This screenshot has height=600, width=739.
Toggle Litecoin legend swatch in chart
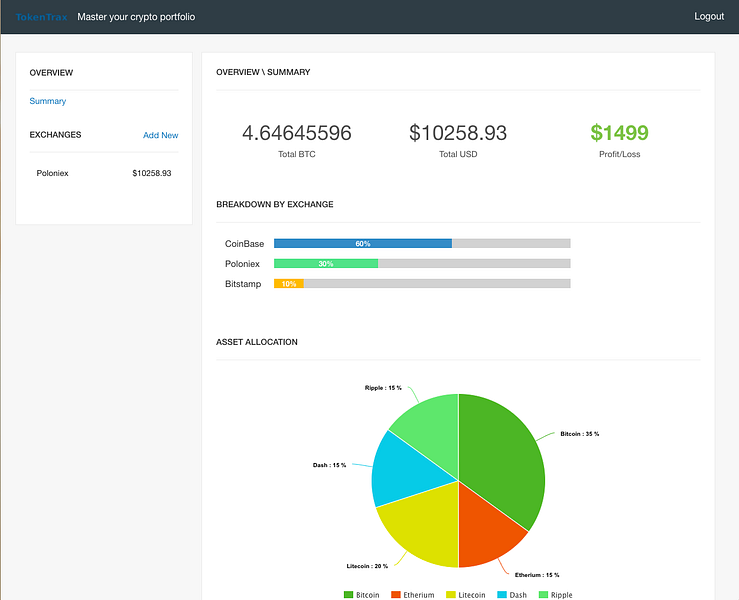point(451,595)
